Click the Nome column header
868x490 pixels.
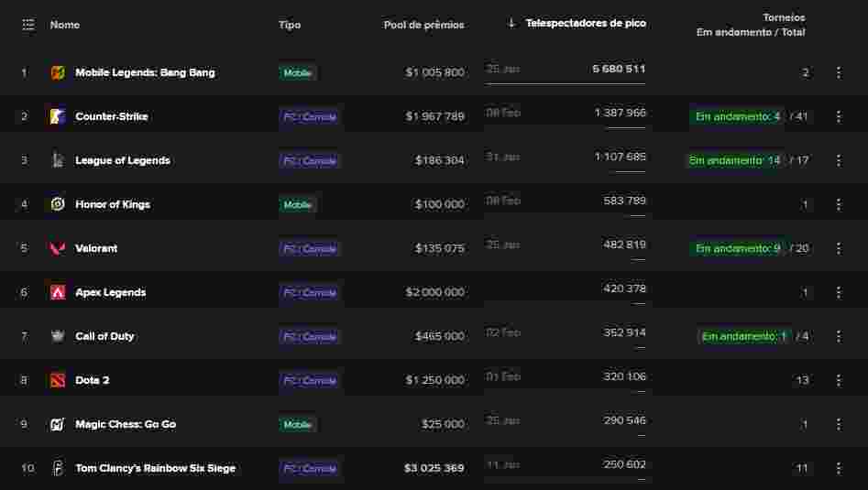pyautogui.click(x=65, y=25)
